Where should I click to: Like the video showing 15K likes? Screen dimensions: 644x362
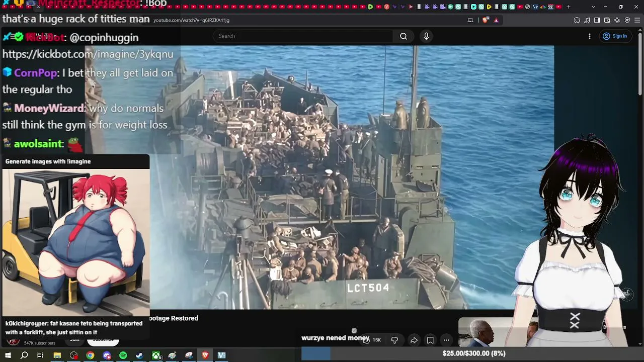[371, 340]
